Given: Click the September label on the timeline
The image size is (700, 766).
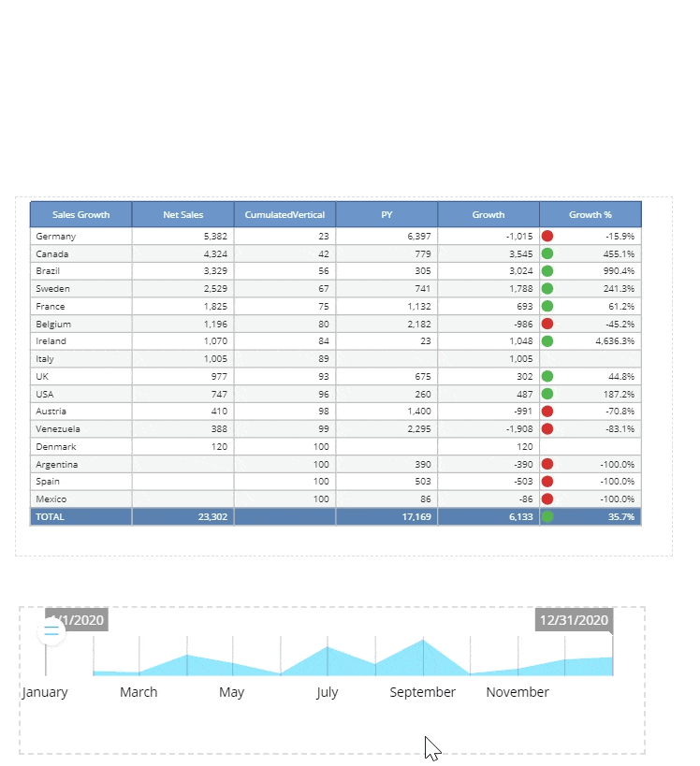Looking at the screenshot, I should click(x=423, y=692).
